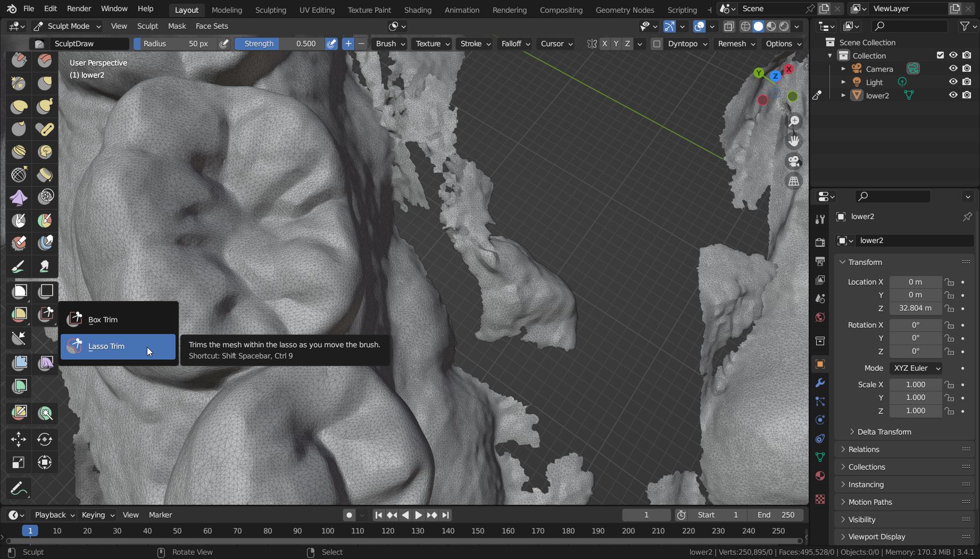
Task: Hide the Light in viewport
Action: [953, 82]
